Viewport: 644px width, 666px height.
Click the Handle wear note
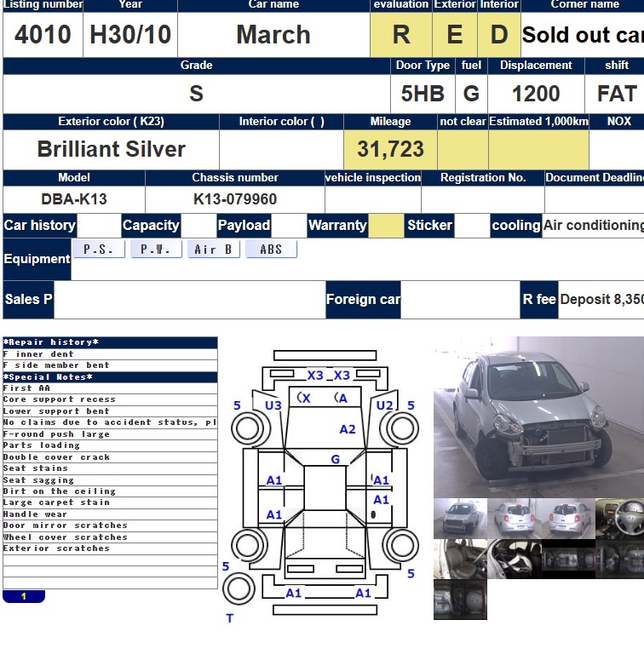pos(110,514)
